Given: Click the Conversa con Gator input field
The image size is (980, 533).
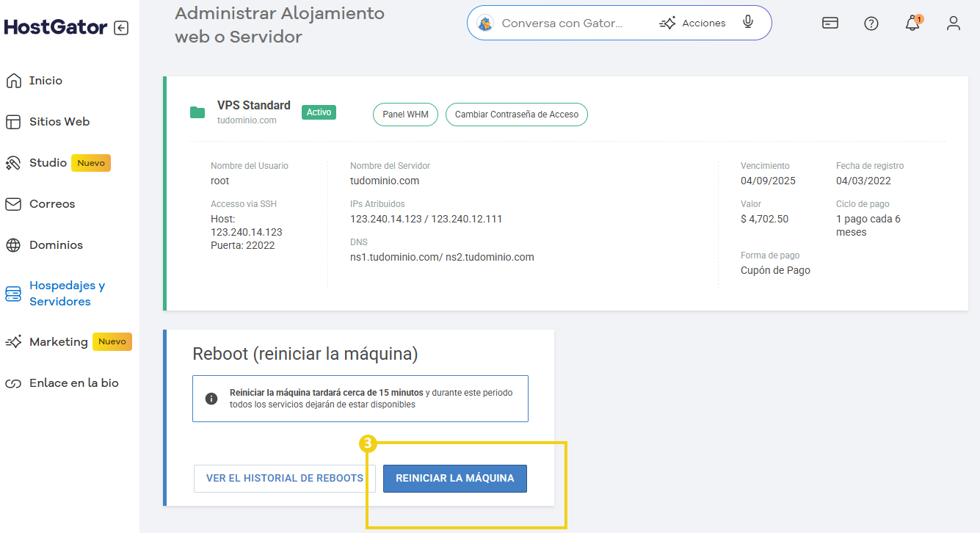Looking at the screenshot, I should 562,23.
